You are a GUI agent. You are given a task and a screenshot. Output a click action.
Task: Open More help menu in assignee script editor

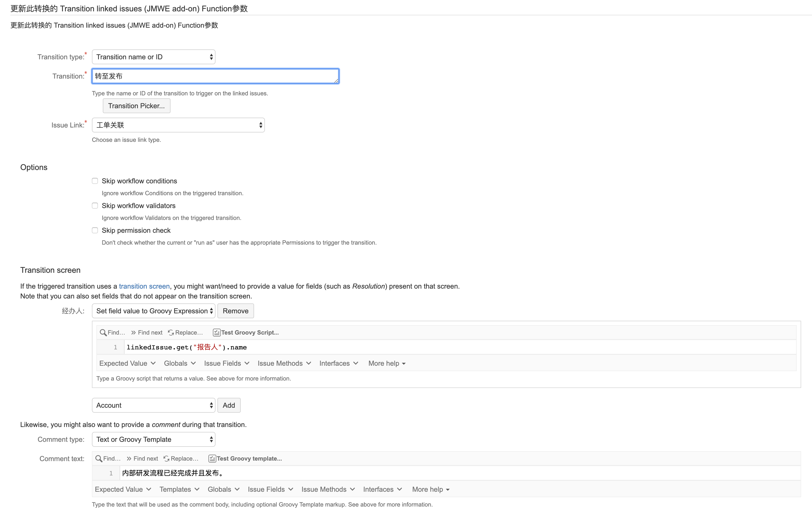click(387, 363)
